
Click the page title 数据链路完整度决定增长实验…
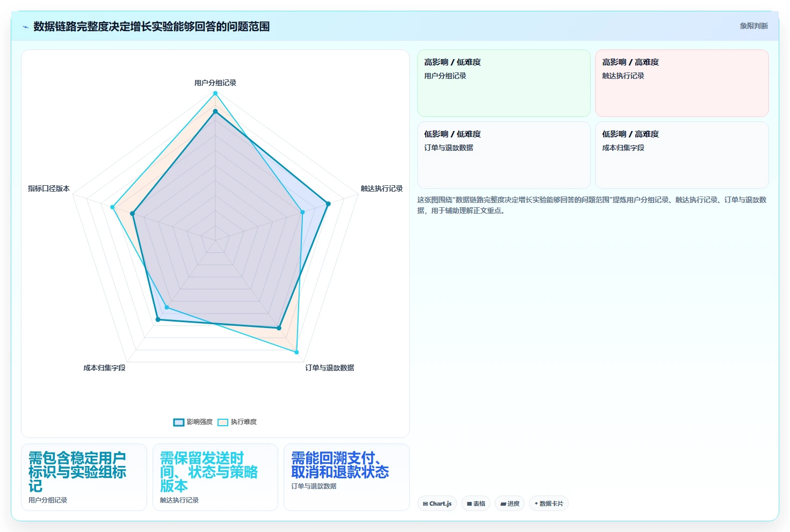(151, 26)
